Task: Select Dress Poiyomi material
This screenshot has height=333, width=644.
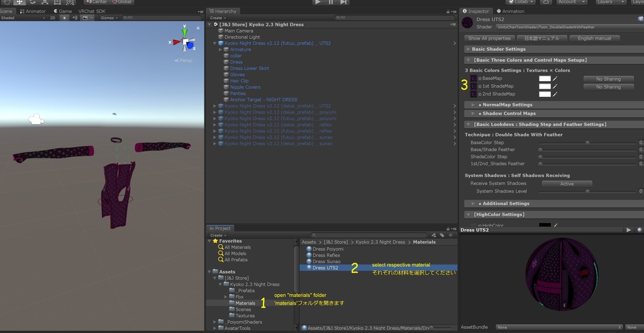Action: pyautogui.click(x=328, y=249)
